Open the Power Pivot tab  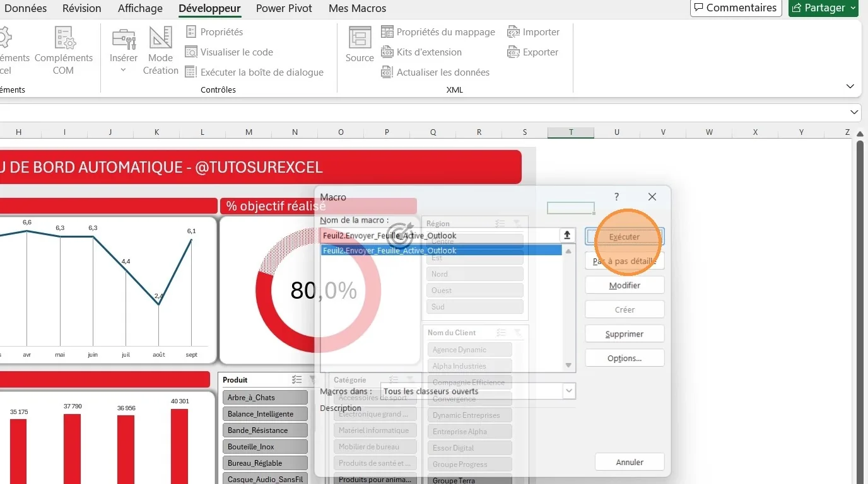click(x=284, y=8)
